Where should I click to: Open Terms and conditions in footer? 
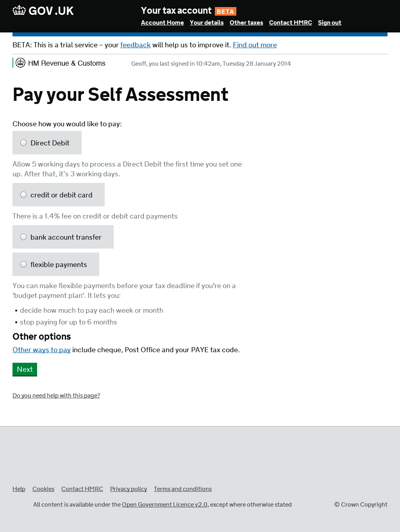pyautogui.click(x=182, y=489)
